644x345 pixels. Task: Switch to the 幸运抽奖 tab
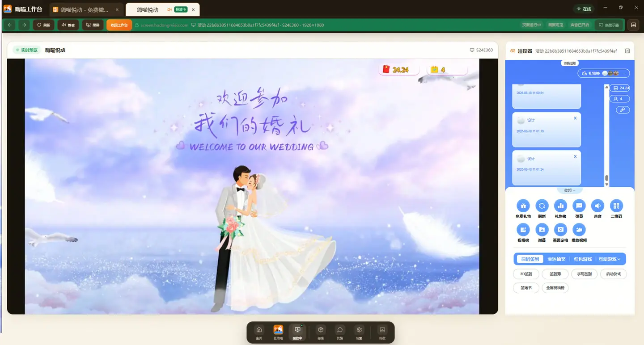557,259
